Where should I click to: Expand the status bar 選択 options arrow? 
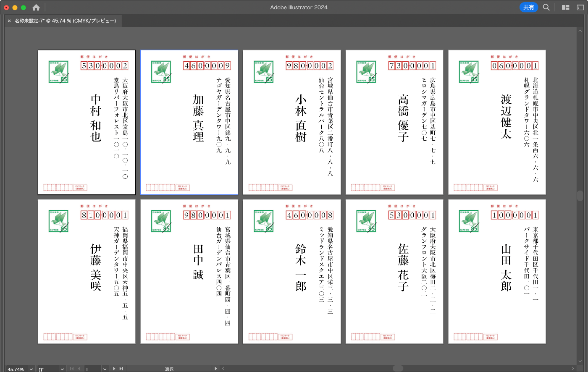[x=216, y=369]
